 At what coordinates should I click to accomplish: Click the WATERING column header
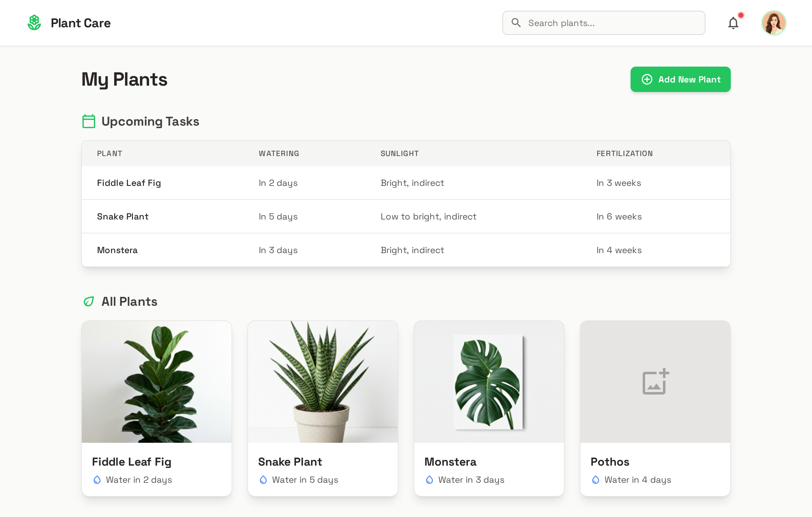279,154
